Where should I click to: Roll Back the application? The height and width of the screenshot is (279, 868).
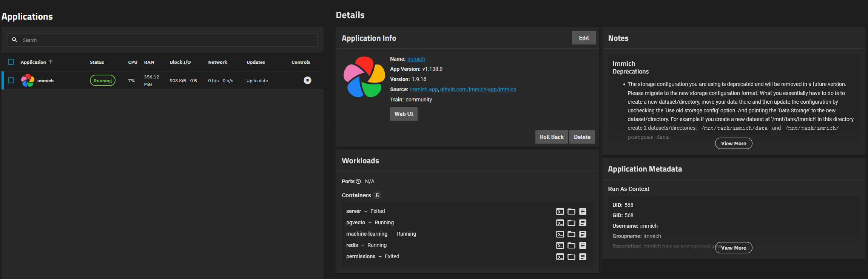pyautogui.click(x=551, y=137)
